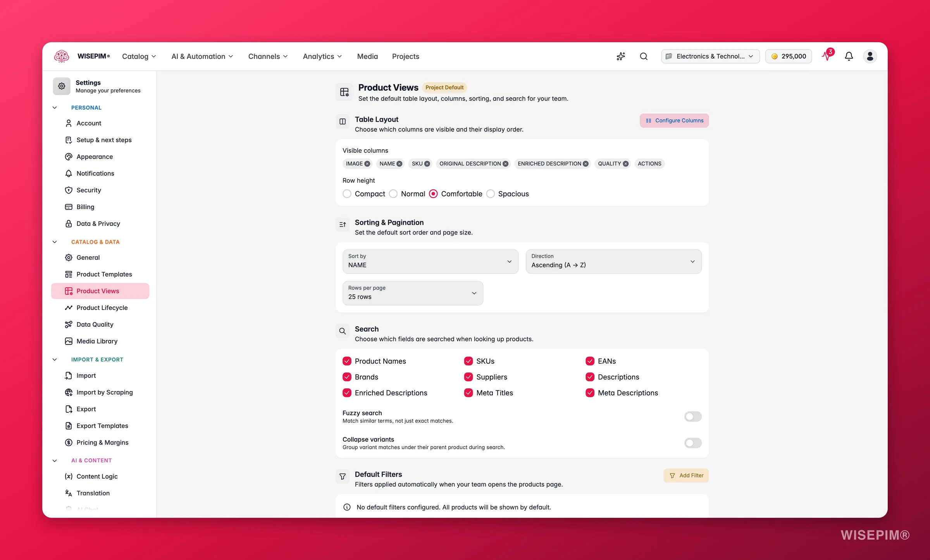The width and height of the screenshot is (930, 560).
Task: Select the Normal row height
Action: (x=393, y=194)
